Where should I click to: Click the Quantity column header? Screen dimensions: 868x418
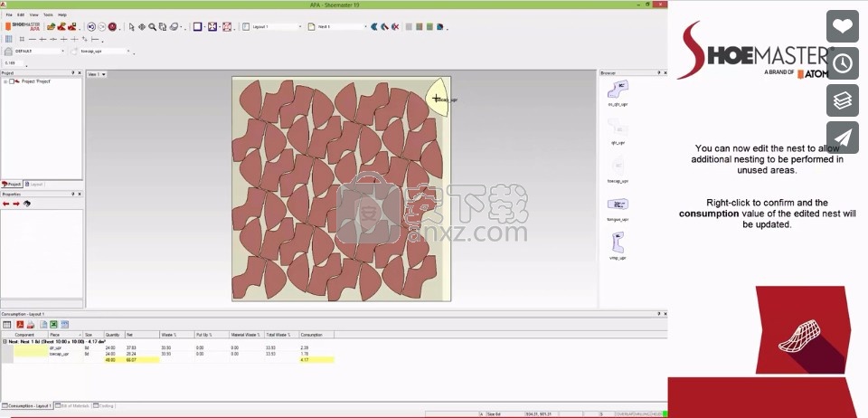click(x=115, y=335)
